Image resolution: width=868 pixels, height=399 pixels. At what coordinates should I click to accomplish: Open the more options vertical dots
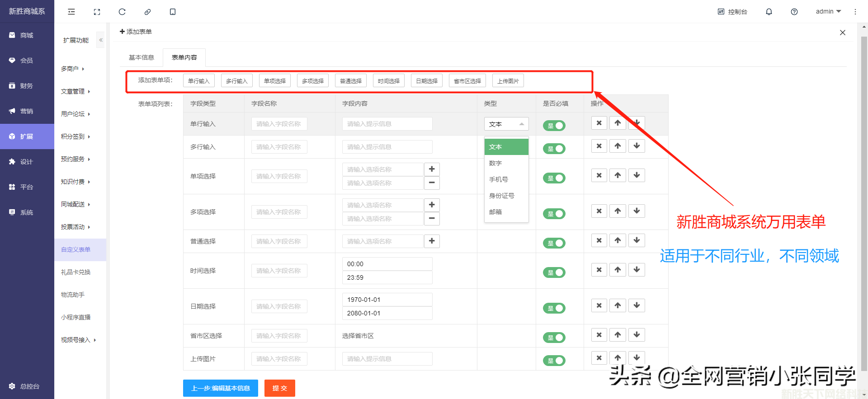855,12
